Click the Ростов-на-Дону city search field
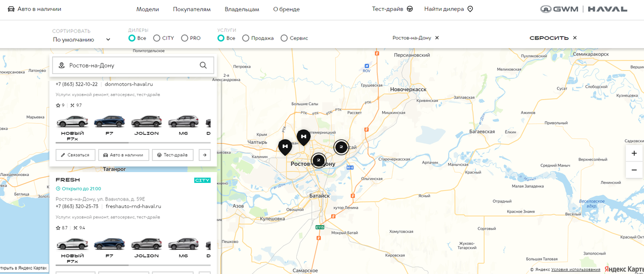This screenshot has height=274, width=644. (x=133, y=65)
